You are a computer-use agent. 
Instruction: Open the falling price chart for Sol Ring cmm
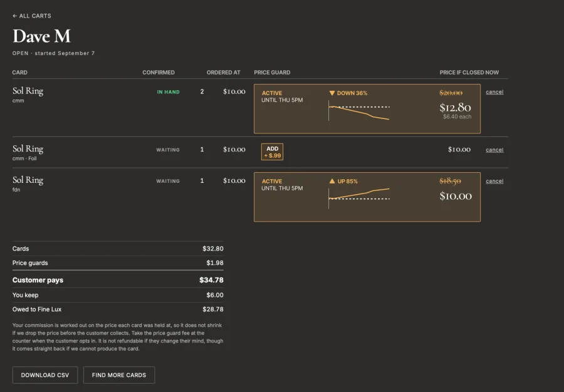[x=359, y=111]
